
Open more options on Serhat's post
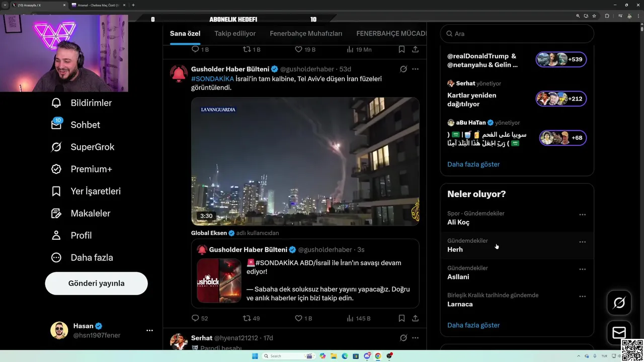[x=416, y=338]
